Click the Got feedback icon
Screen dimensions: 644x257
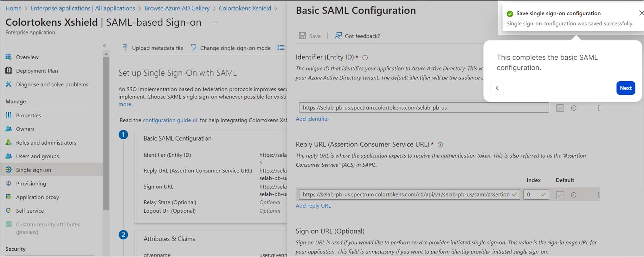coord(338,36)
